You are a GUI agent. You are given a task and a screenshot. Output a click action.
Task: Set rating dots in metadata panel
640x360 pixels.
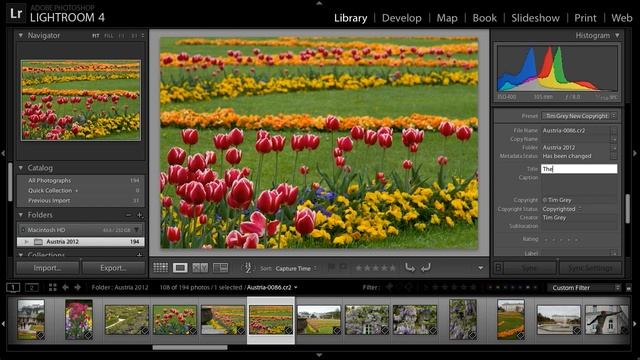pyautogui.click(x=562, y=240)
